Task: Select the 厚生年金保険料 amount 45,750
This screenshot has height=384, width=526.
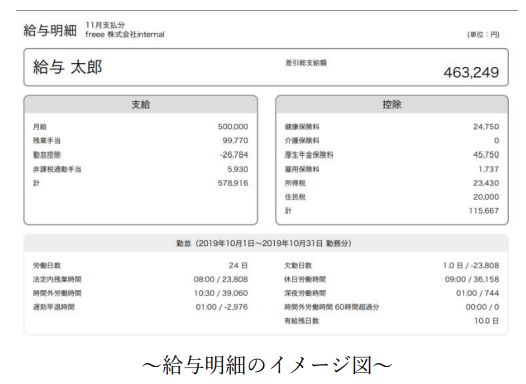Action: tap(486, 155)
